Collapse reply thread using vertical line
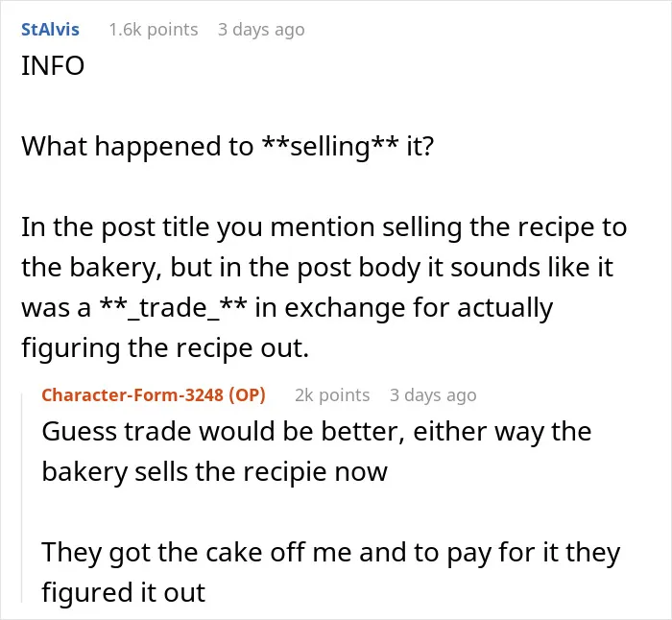 click(x=22, y=498)
